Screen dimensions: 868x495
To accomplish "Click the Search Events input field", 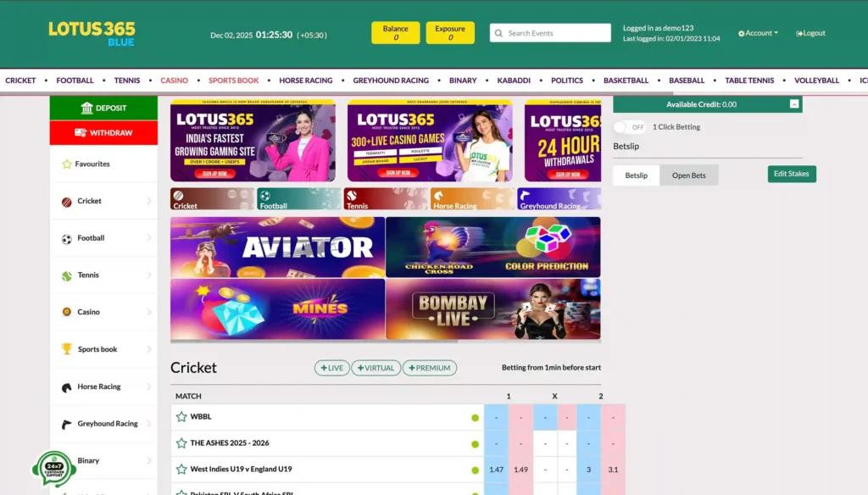I will (x=549, y=33).
